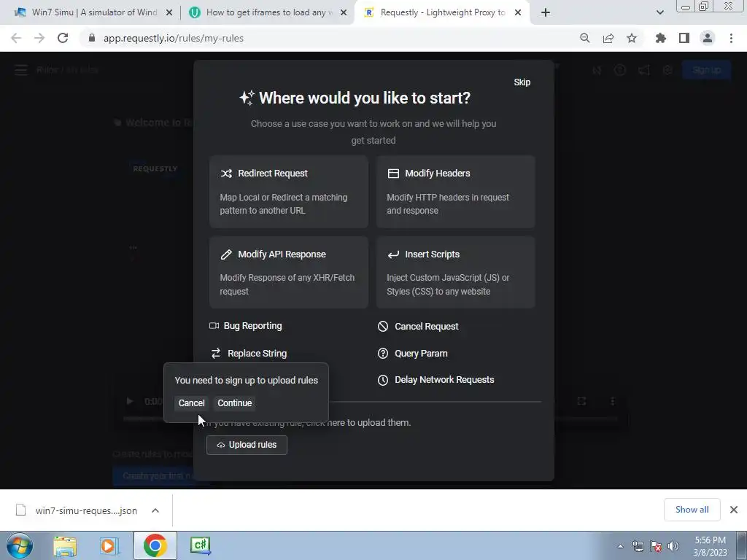Click Continue in the sign-up popover
This screenshot has height=560, width=747.
point(235,402)
